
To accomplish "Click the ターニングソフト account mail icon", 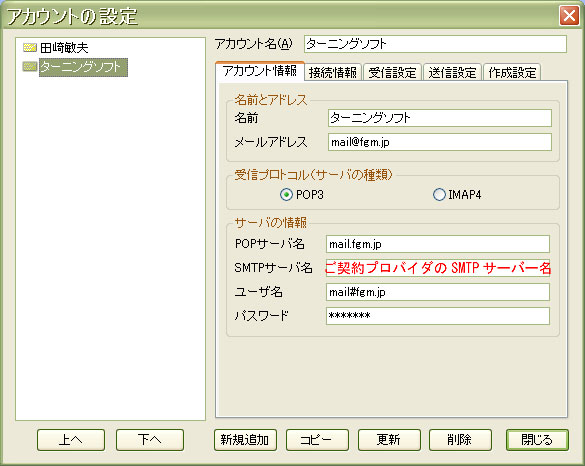I will pyautogui.click(x=30, y=67).
